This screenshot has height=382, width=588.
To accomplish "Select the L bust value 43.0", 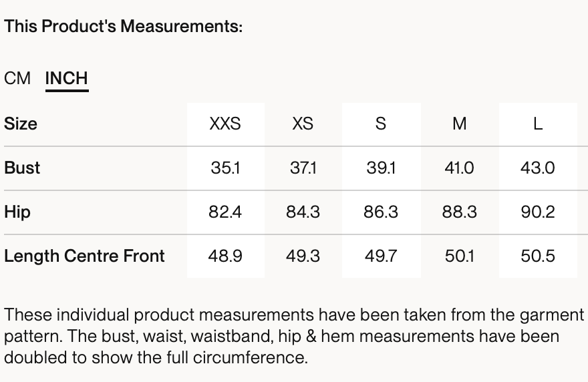I will (x=538, y=168).
